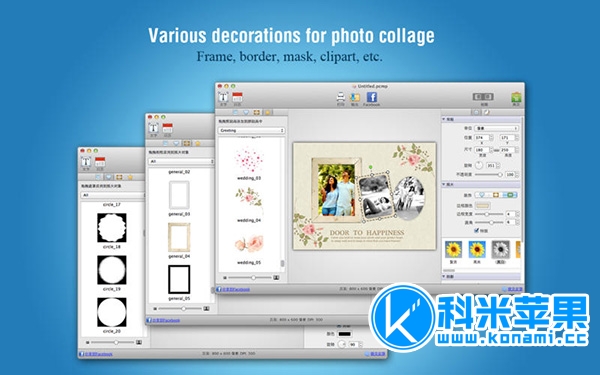Open the Greeting category dropdown
The width and height of the screenshot is (600, 375).
coord(251,130)
